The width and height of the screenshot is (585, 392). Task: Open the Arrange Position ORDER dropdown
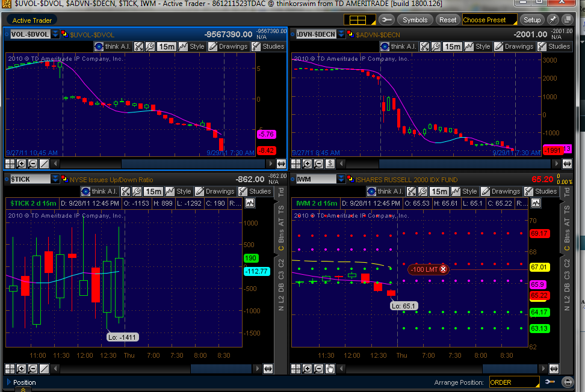coord(515,382)
